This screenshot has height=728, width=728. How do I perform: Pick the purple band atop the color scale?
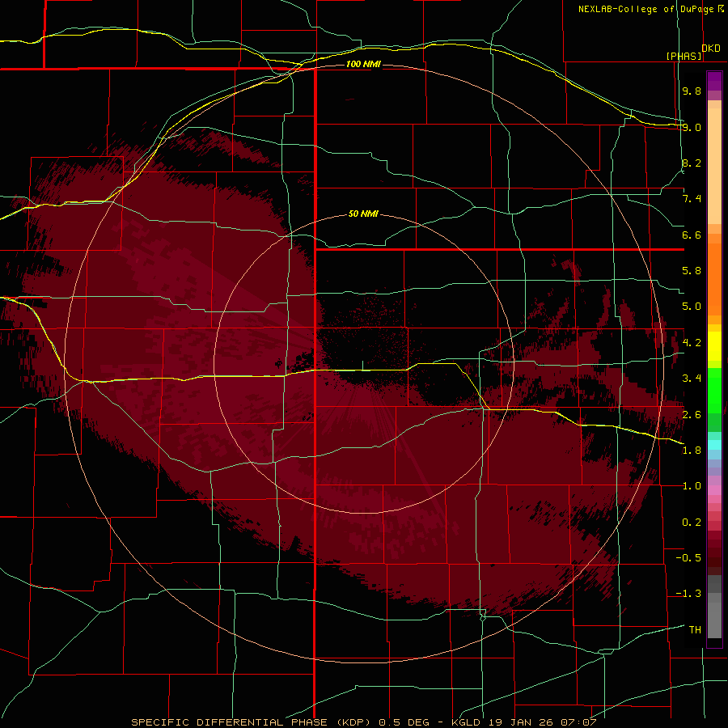[x=714, y=81]
